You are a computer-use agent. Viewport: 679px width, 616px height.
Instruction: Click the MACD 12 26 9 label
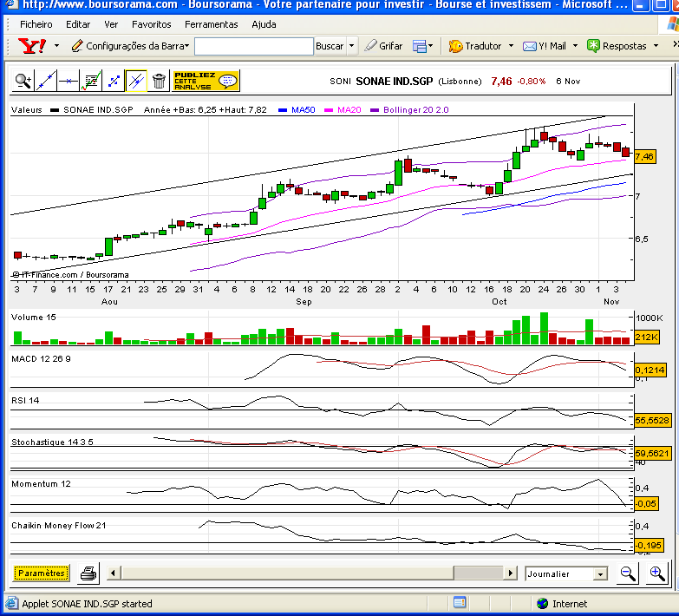coord(41,358)
